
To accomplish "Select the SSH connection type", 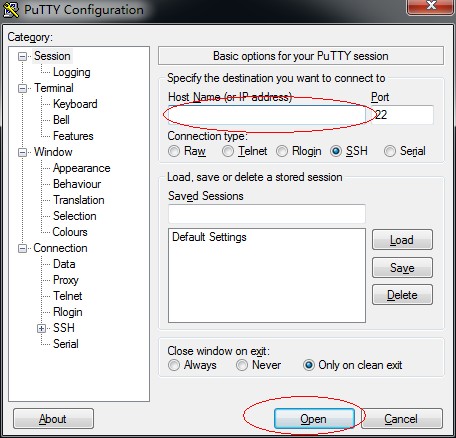I will (x=336, y=151).
